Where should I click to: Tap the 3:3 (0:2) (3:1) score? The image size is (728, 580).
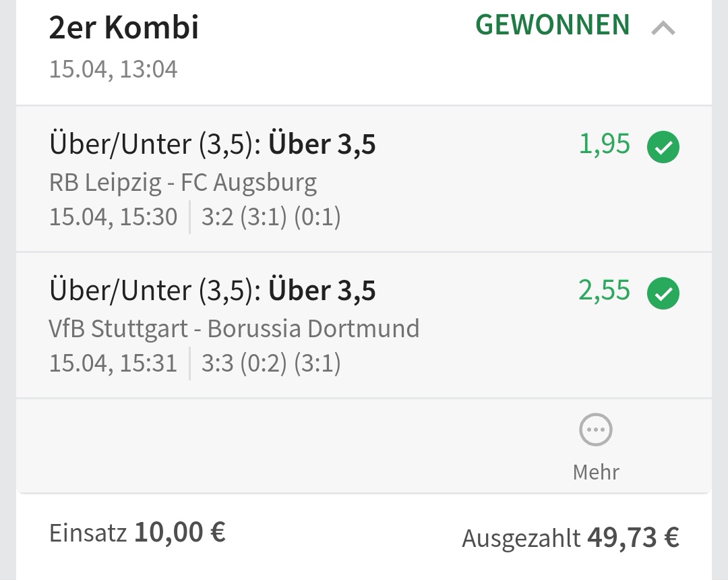pos(271,364)
